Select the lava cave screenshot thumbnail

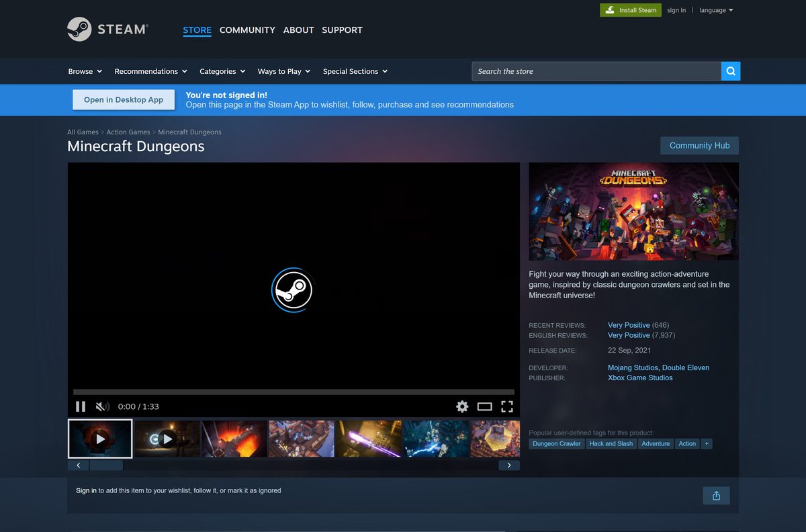pos(234,439)
